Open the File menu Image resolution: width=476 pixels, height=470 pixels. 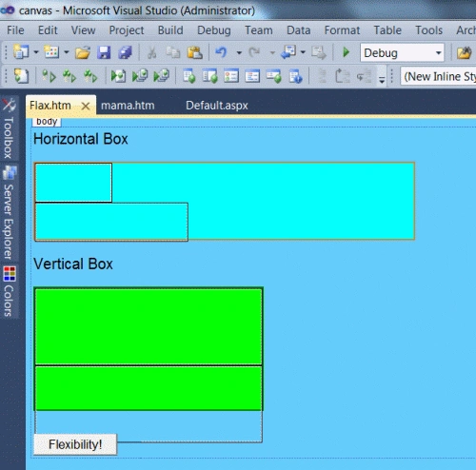[x=15, y=30]
